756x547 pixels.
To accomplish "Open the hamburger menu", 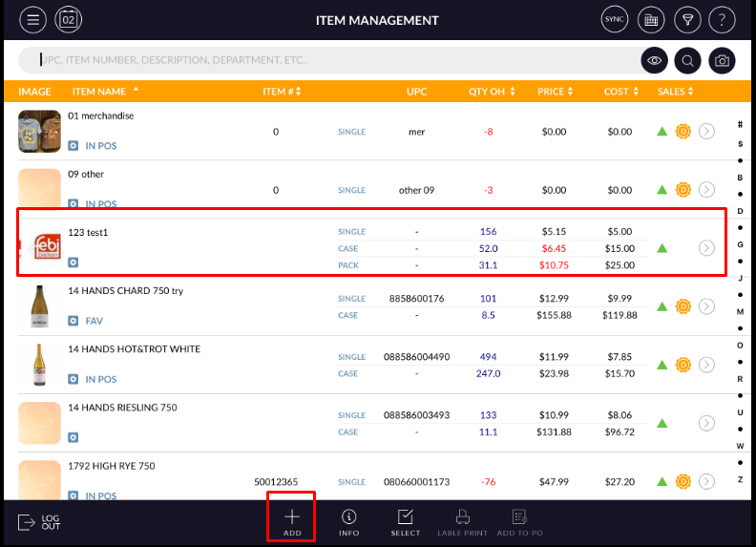I will coord(33,19).
